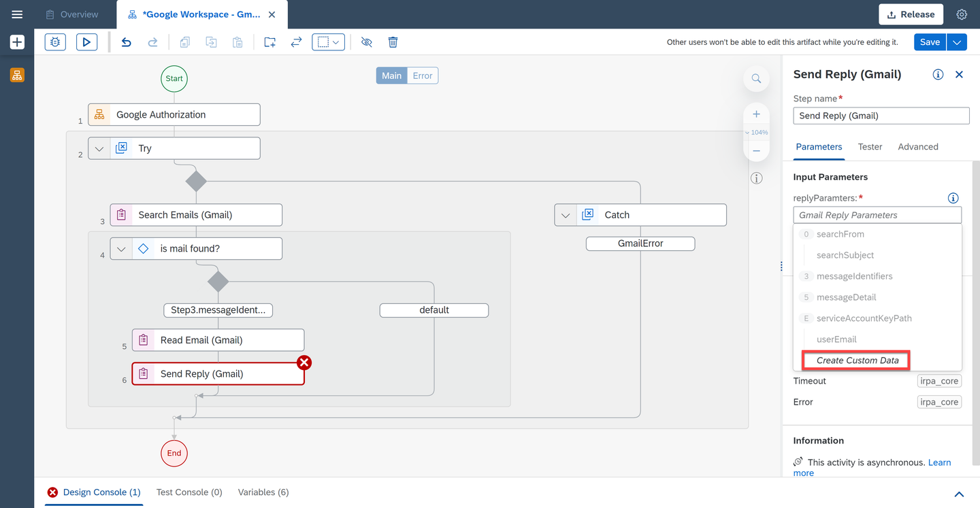980x508 pixels.
Task: Select the Send Reply (Gmail) step
Action: pyautogui.click(x=218, y=374)
